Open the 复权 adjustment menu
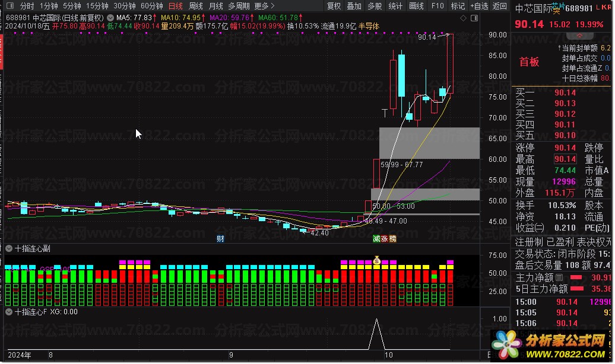This screenshot has height=364, width=615. (334, 6)
